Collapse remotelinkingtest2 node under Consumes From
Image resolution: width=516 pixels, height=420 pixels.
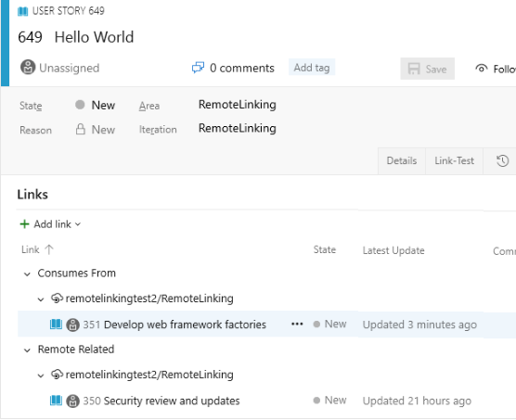coord(41,299)
